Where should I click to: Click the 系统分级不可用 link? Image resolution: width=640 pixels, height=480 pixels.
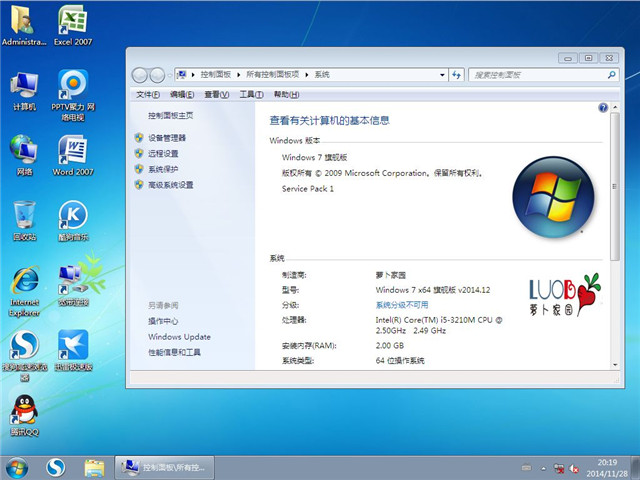pyautogui.click(x=402, y=305)
